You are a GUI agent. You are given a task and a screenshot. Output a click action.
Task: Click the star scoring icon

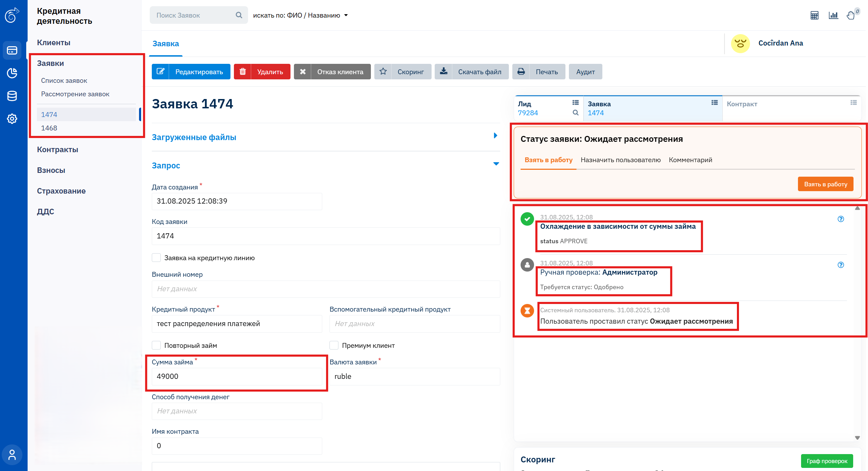(x=383, y=71)
